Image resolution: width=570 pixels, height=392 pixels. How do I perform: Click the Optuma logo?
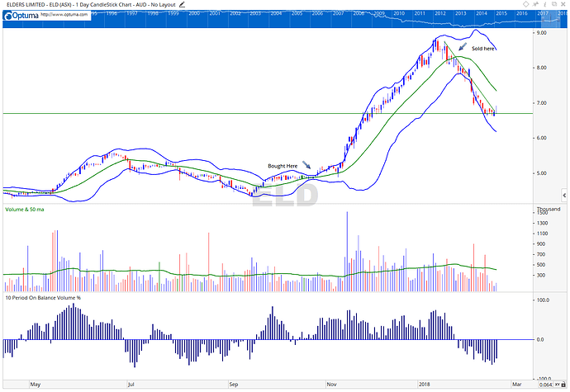click(21, 16)
